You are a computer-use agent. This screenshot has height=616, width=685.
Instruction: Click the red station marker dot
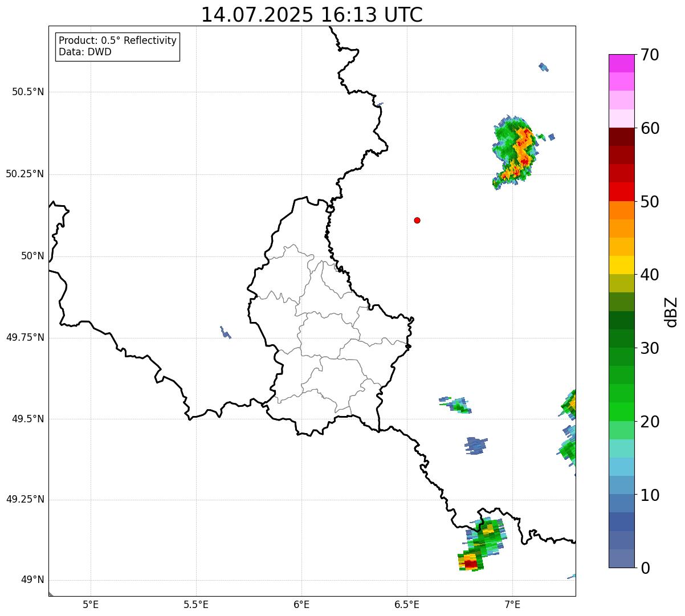tap(417, 220)
